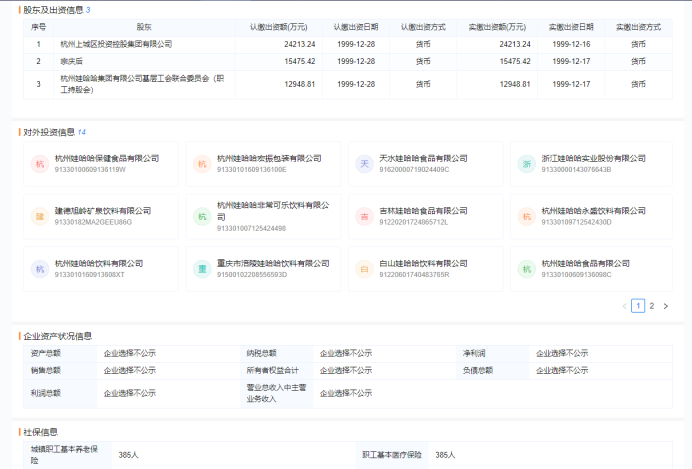Click the green 浙 icon of 浙江娃哈哈实业股份有限公司
The height and width of the screenshot is (469, 692).
[x=527, y=164]
